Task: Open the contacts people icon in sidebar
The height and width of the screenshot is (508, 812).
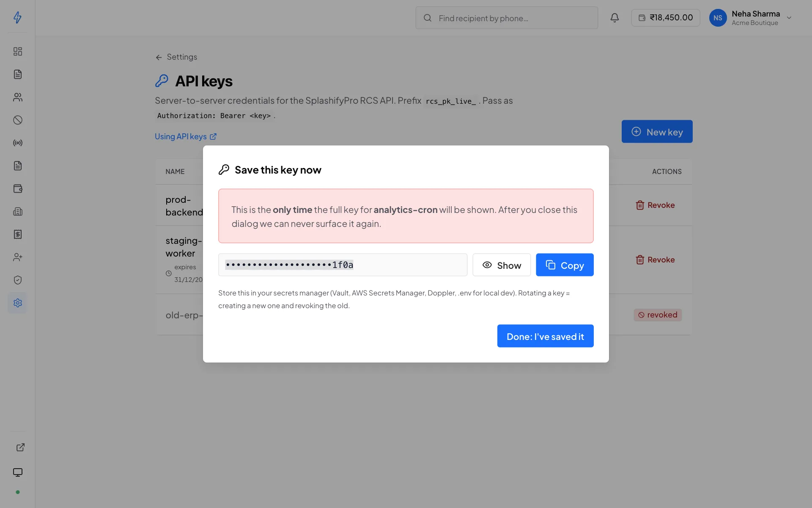Action: tap(17, 97)
